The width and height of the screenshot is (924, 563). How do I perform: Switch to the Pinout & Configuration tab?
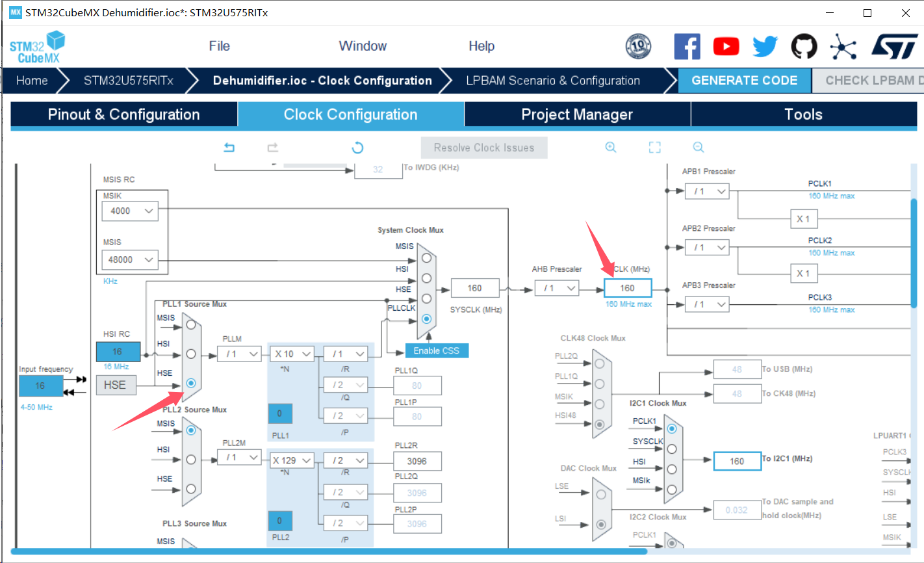124,114
